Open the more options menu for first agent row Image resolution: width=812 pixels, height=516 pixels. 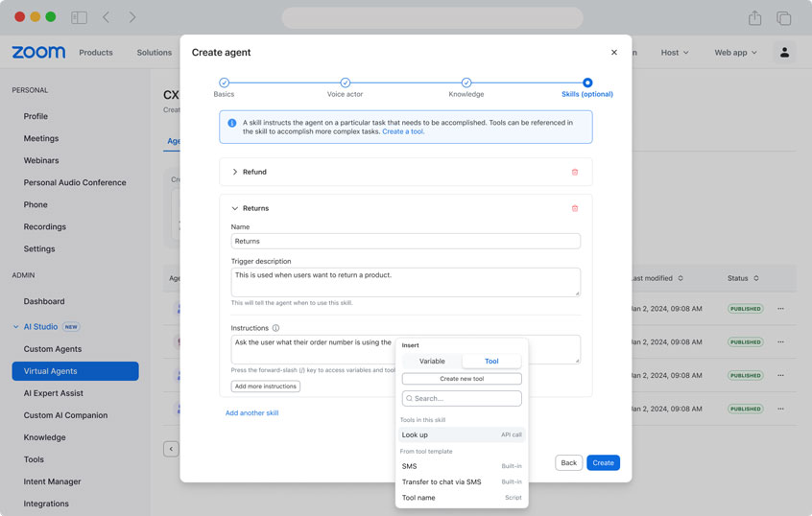coord(780,309)
